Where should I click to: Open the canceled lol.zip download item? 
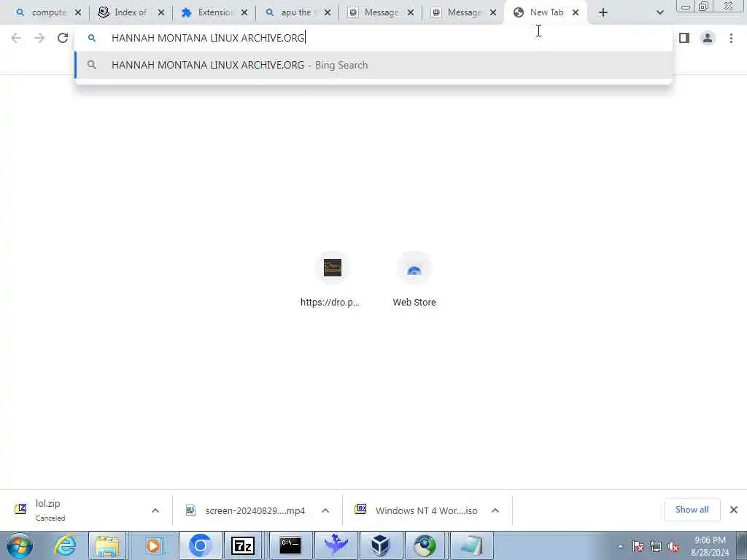point(76,510)
